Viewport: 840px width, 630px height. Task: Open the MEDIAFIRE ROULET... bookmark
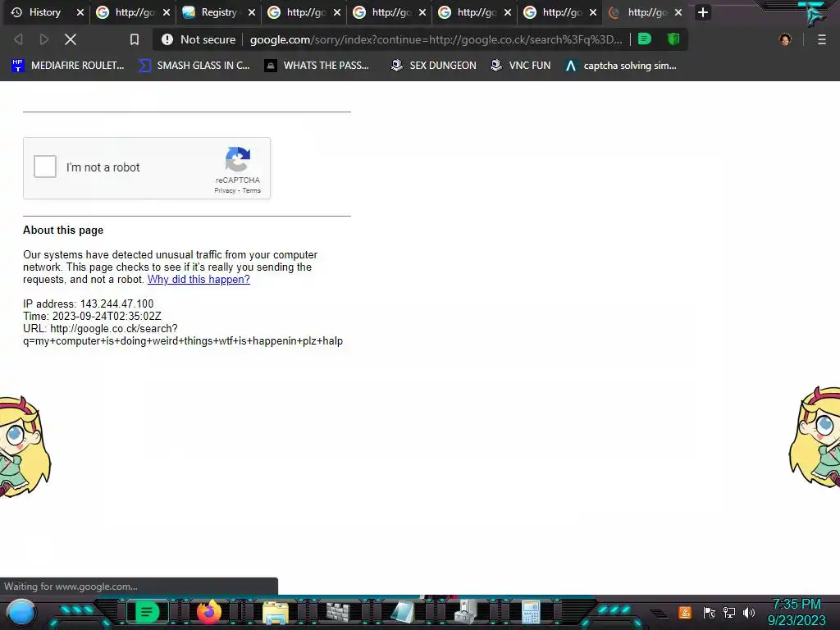pyautogui.click(x=67, y=66)
